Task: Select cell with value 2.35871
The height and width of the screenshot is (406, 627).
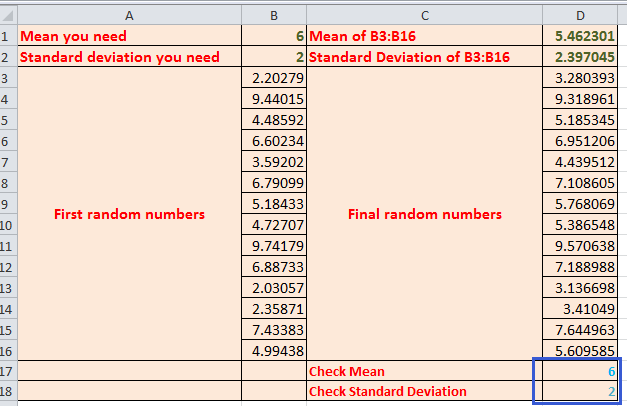Action: coord(274,309)
